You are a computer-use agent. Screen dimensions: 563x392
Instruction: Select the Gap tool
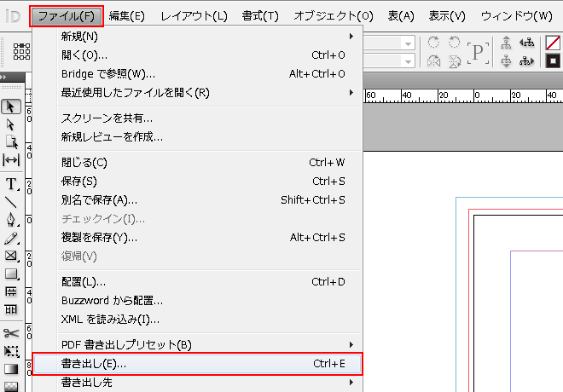tap(12, 160)
